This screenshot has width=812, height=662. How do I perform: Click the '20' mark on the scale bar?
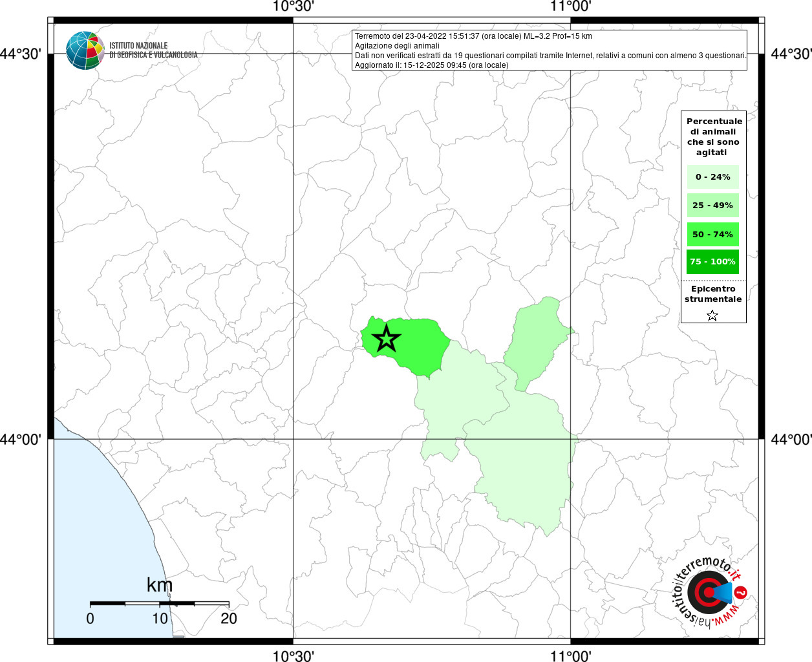click(x=229, y=618)
